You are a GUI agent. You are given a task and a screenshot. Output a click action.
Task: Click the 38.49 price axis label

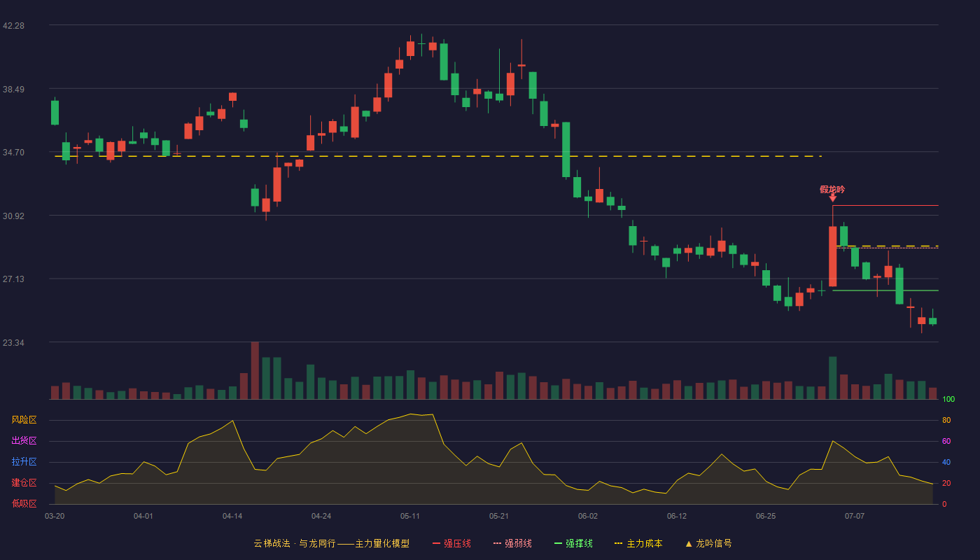coord(13,89)
